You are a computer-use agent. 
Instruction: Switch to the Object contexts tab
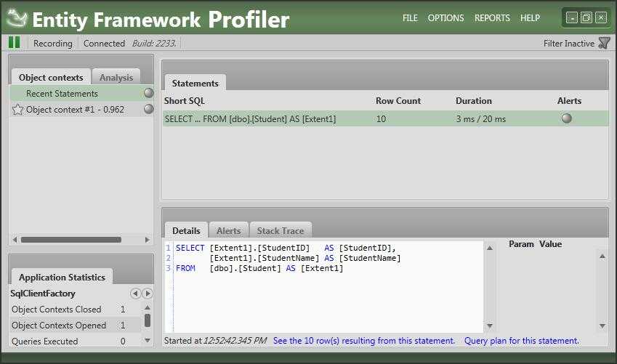tap(51, 77)
